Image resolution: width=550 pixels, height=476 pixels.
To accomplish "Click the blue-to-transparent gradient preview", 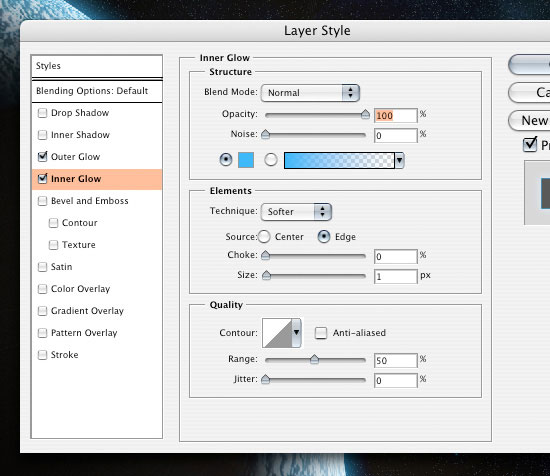I will [339, 160].
